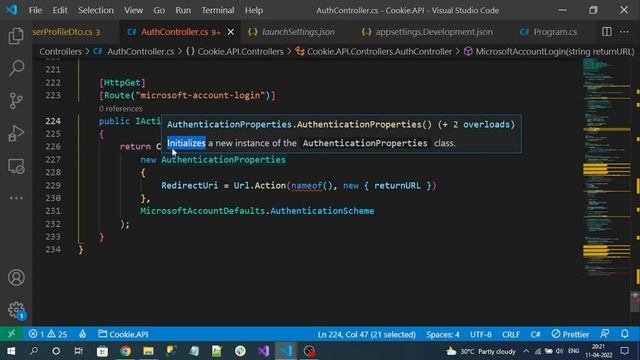Select the AuthController.cs tab
Screen dimensions: 640x360
174,32
